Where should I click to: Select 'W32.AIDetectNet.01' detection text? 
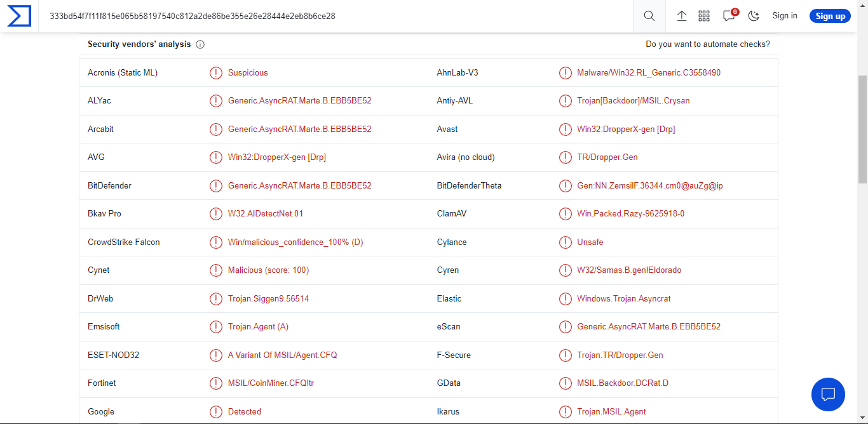pyautogui.click(x=266, y=214)
